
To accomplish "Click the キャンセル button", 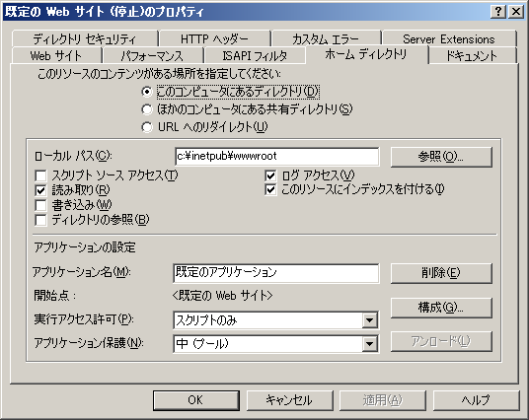I will pos(289,400).
